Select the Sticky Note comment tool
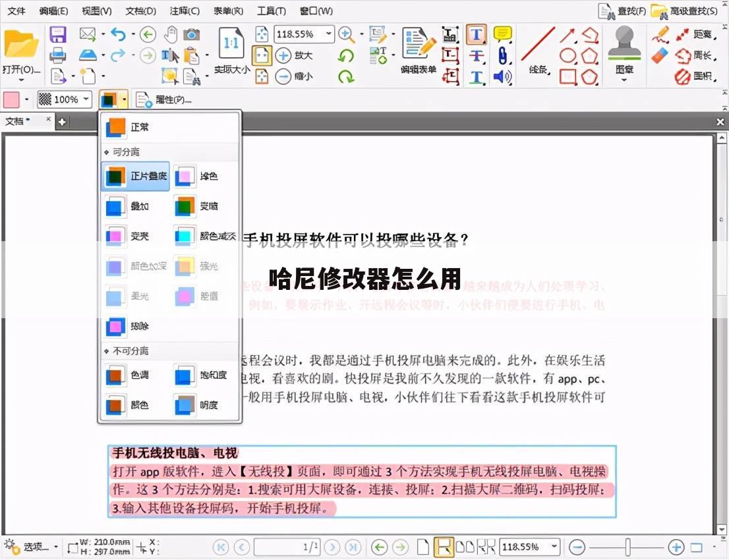 [x=502, y=34]
